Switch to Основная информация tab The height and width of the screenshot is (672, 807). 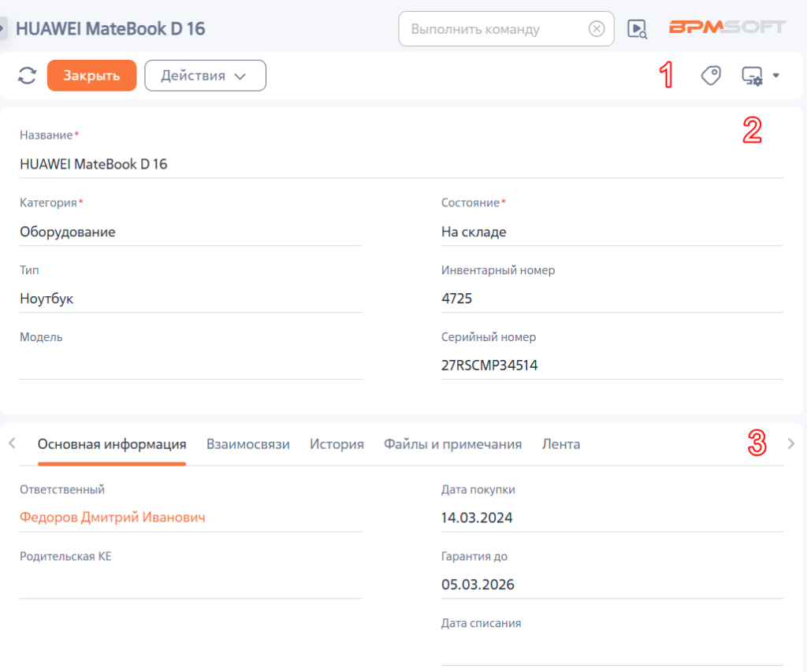(x=112, y=444)
